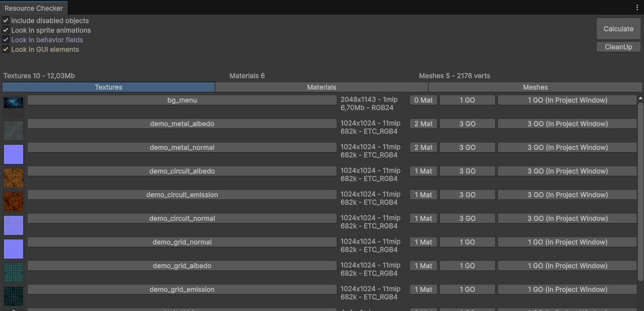
Task: Click bg_menu's 1 GO (In Project Window) button
Action: point(567,100)
